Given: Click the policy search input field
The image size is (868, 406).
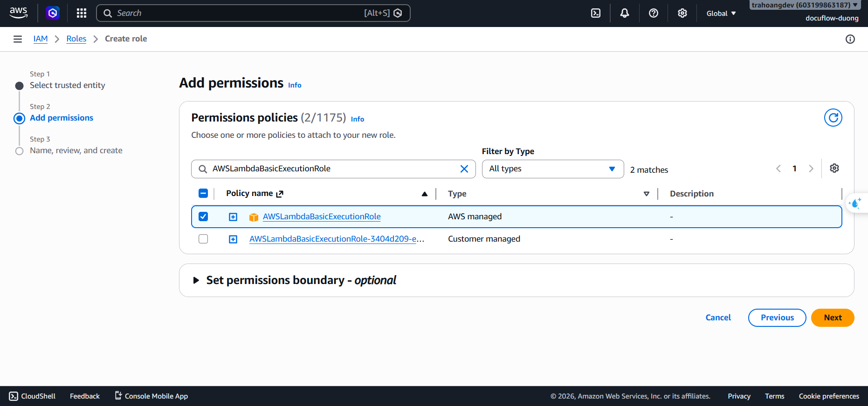Looking at the screenshot, I should tap(333, 169).
